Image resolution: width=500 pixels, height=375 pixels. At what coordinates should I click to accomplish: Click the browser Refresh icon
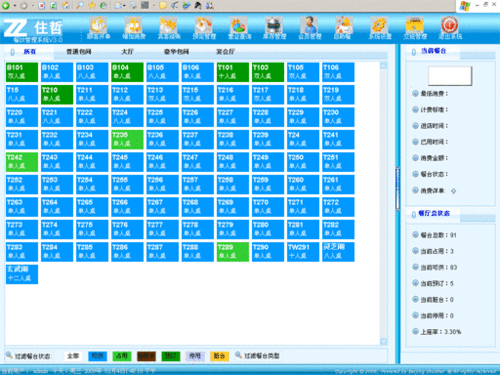point(53,6)
